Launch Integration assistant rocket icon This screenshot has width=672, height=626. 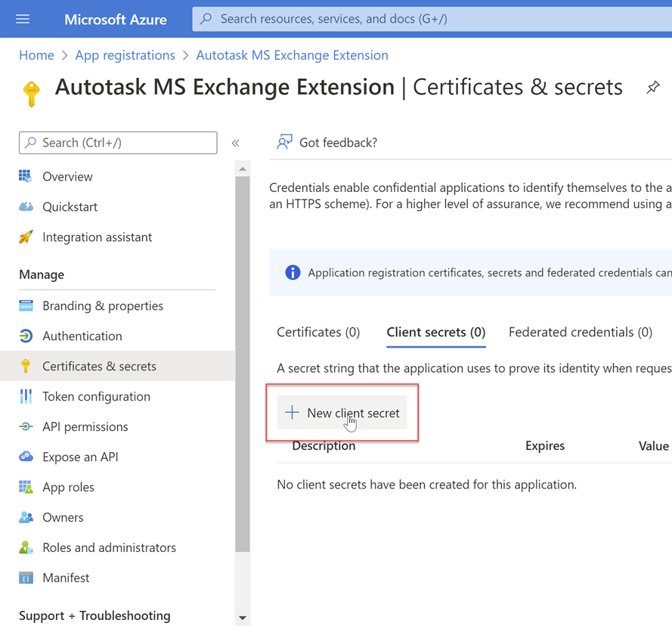coord(26,237)
